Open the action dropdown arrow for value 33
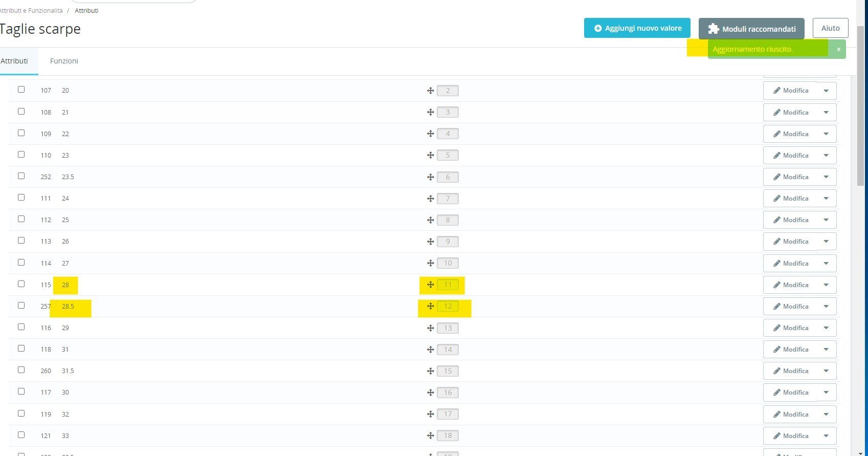 tap(826, 436)
